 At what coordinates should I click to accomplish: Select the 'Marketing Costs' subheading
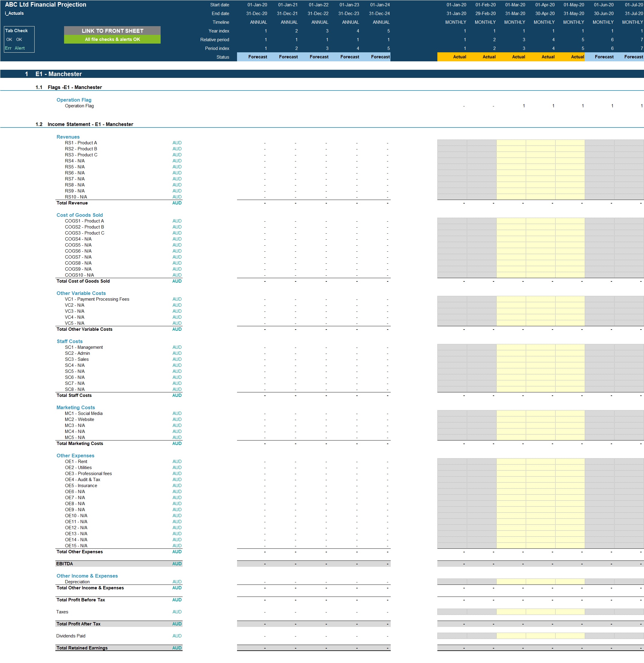(x=75, y=407)
